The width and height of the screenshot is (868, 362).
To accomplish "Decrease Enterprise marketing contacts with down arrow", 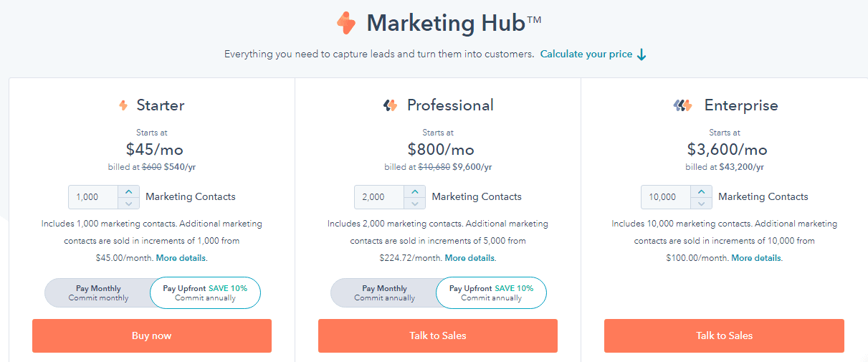I will pyautogui.click(x=702, y=203).
